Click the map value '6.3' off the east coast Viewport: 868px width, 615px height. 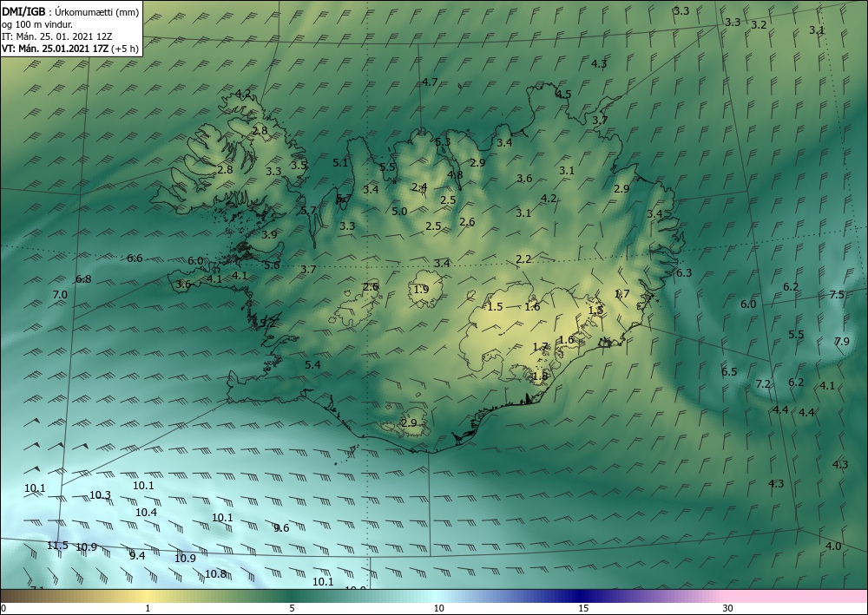(x=684, y=272)
